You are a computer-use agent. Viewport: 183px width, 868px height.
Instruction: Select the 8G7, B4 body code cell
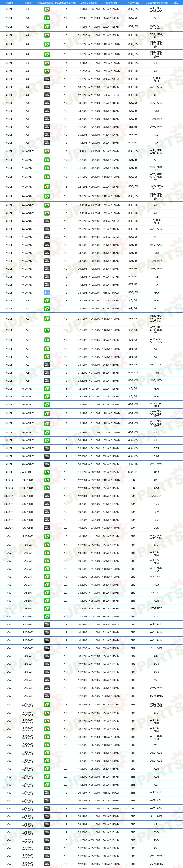[x=133, y=472]
